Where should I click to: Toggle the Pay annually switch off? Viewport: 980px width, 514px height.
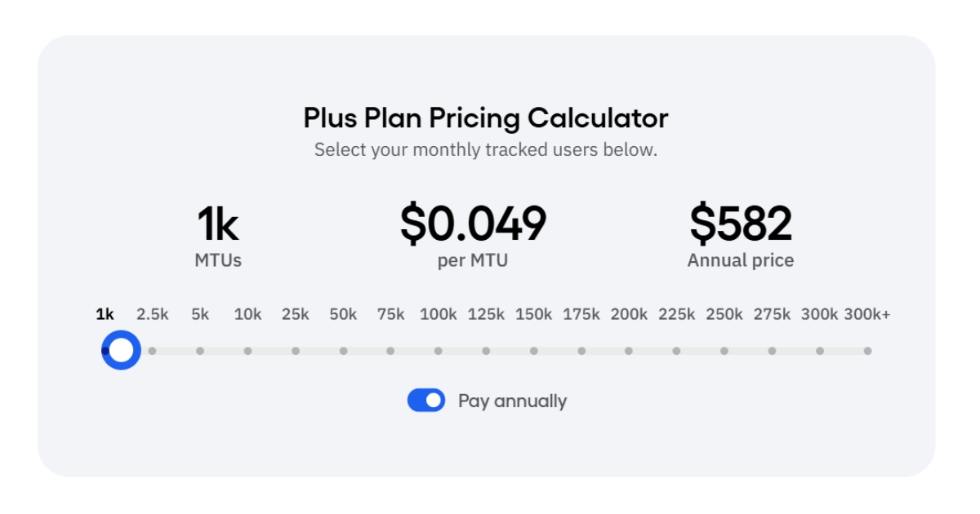point(425,401)
